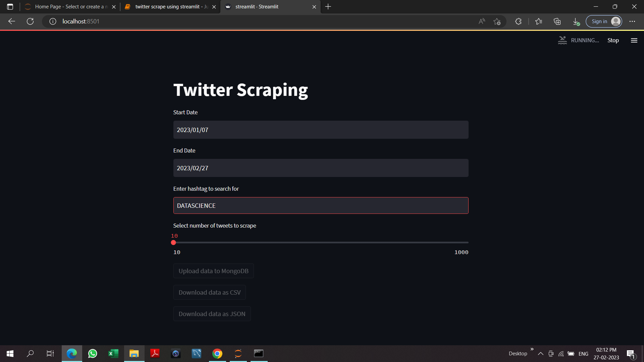The width and height of the screenshot is (644, 362).
Task: Click the Streamlit running indicator icon
Action: coord(563,40)
